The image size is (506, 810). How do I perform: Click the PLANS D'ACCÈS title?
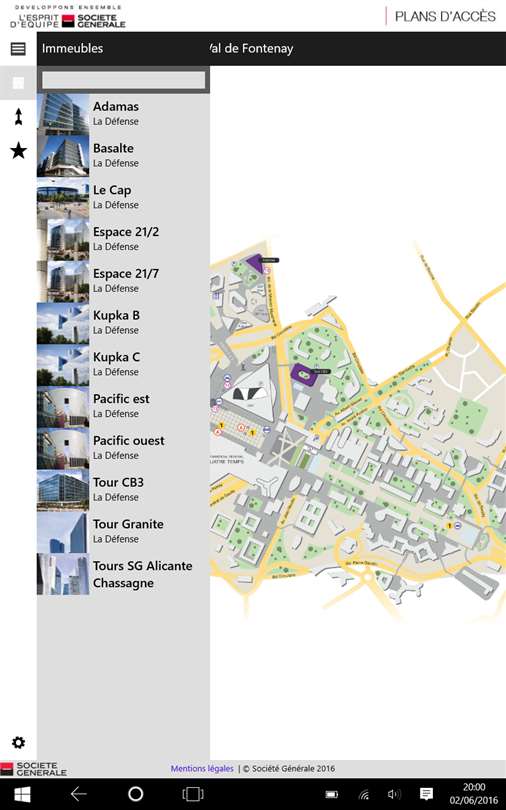[x=445, y=17]
